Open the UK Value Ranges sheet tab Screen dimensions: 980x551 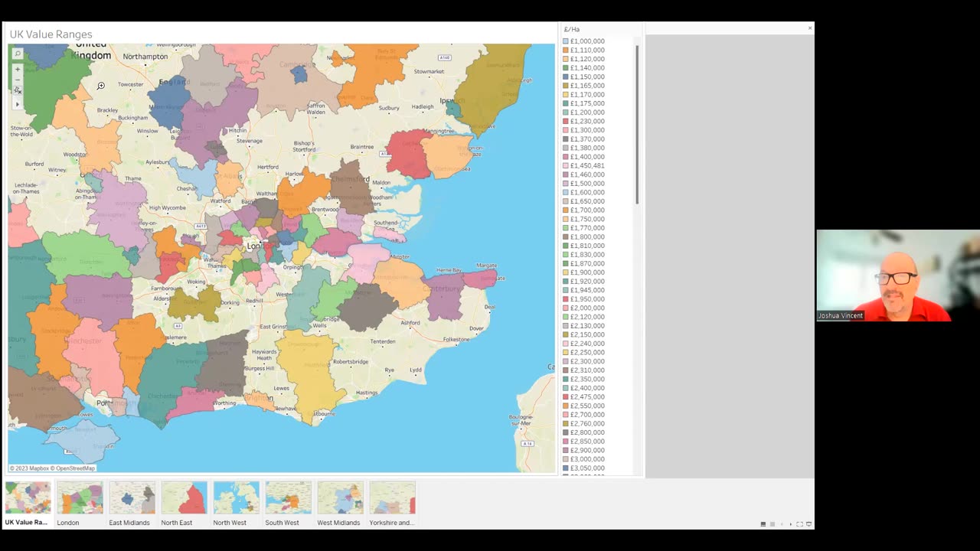point(28,504)
